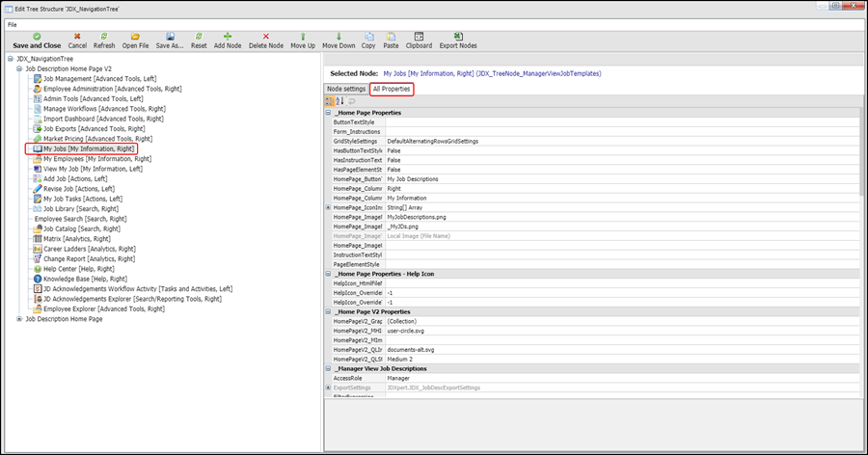Click the Open File folder icon

[135, 36]
